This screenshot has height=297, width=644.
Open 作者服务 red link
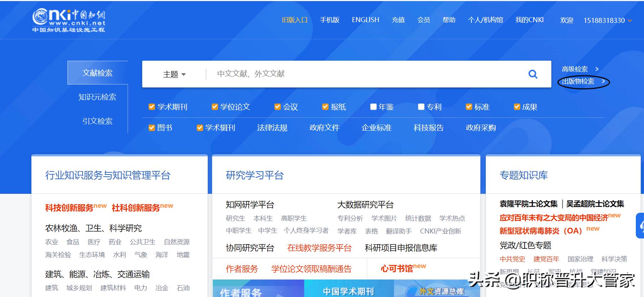tap(242, 269)
